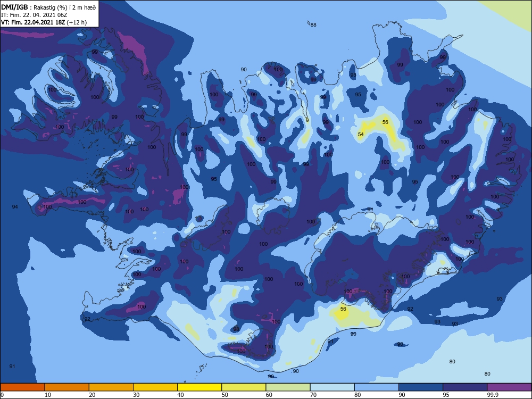Click the '60' legend tick label

tap(269, 395)
